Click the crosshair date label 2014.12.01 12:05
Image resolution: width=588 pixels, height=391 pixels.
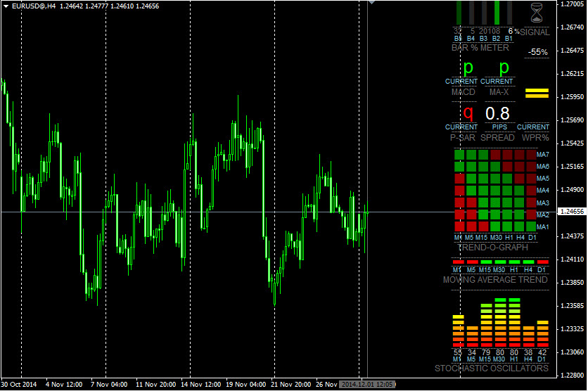pyautogui.click(x=367, y=384)
